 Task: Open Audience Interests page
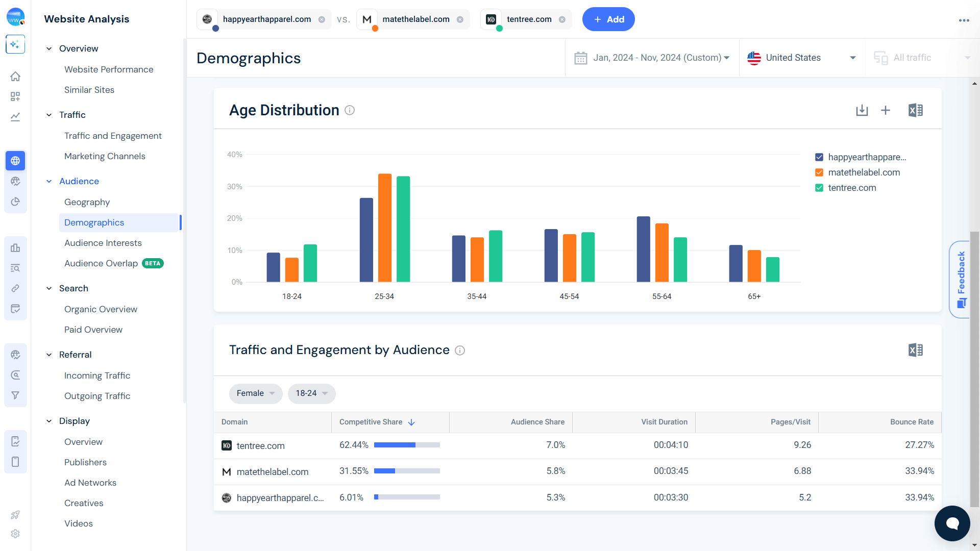click(x=103, y=243)
